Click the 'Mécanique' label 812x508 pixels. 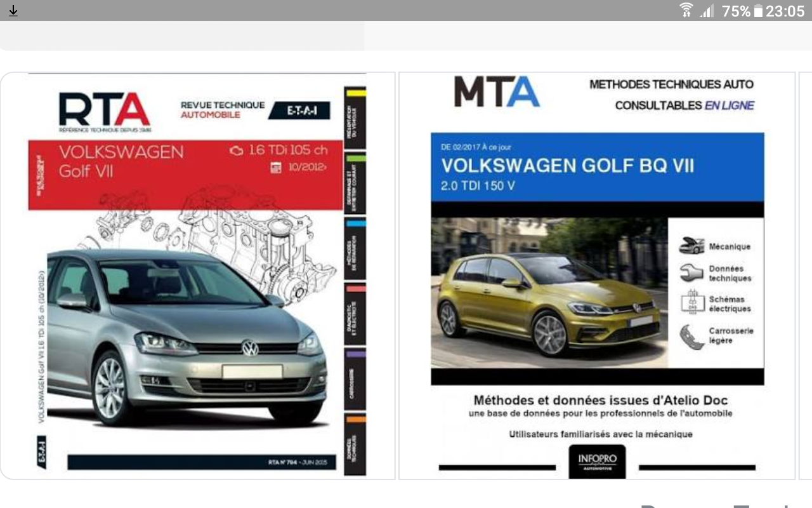[x=730, y=246]
